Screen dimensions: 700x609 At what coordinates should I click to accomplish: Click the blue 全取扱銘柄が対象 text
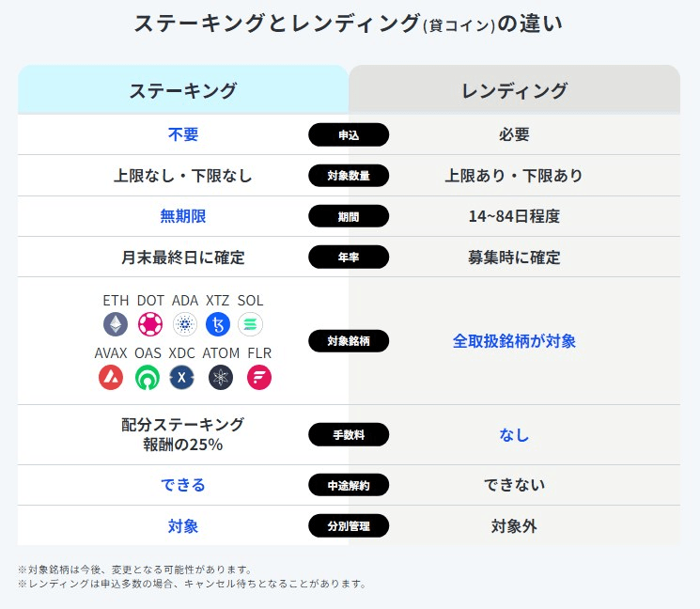514,341
